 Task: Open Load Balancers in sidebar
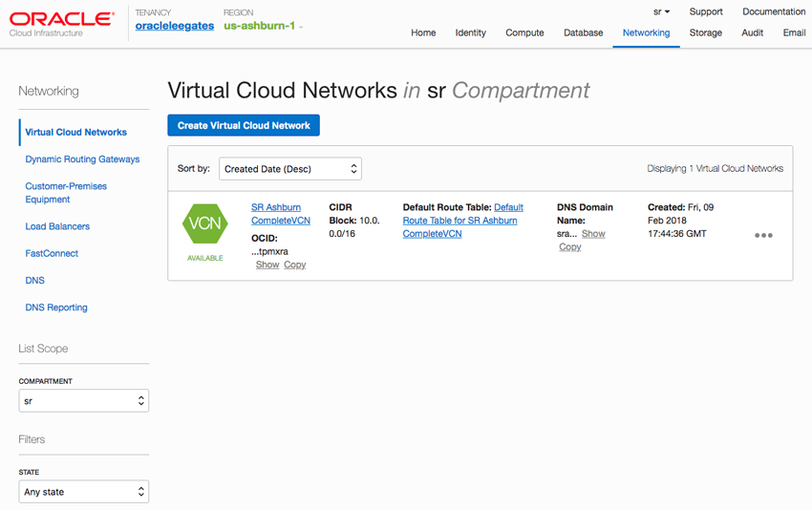pyautogui.click(x=57, y=226)
